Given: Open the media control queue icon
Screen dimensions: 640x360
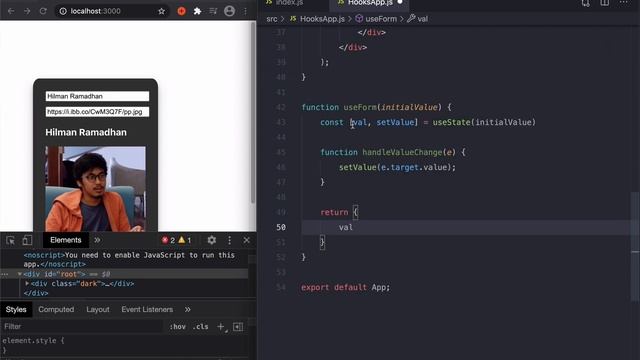Looking at the screenshot, I should pos(213,11).
